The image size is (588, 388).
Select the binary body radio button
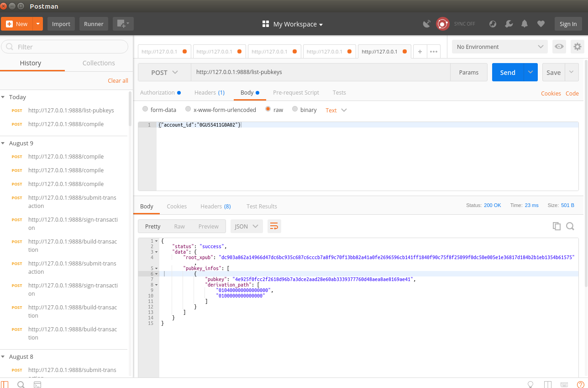[295, 109]
